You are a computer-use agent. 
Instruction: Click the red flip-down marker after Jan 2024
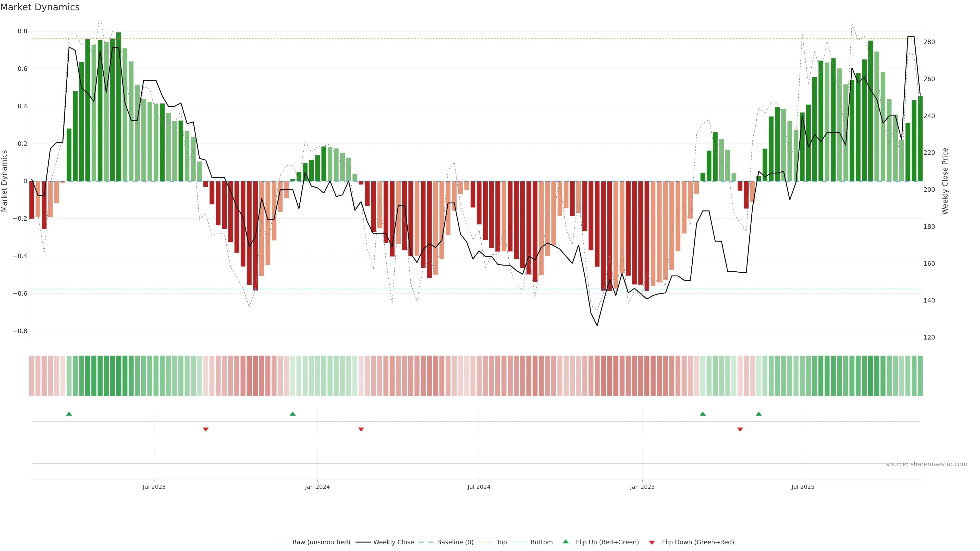pyautogui.click(x=361, y=429)
